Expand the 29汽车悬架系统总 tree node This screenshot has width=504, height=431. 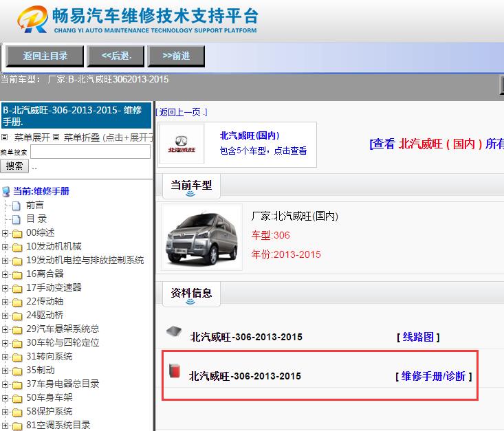[x=5, y=329]
